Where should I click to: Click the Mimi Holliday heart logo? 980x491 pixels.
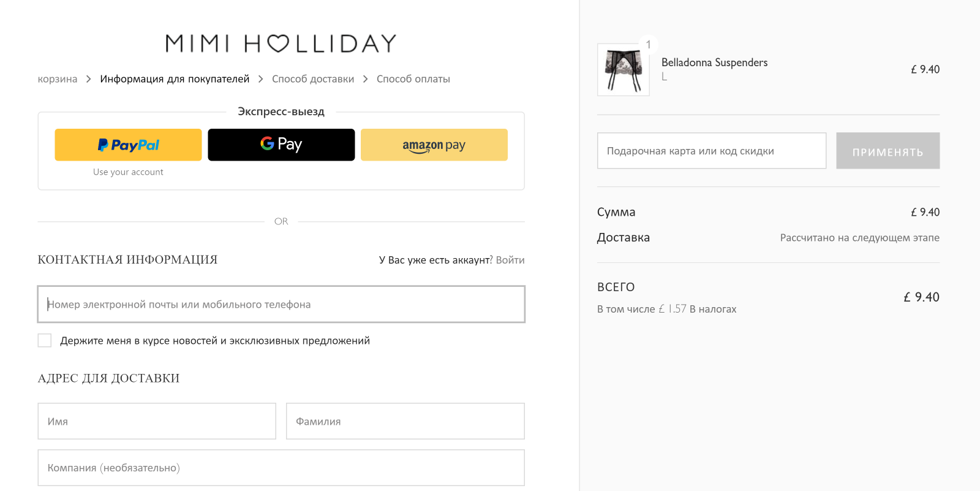[281, 43]
